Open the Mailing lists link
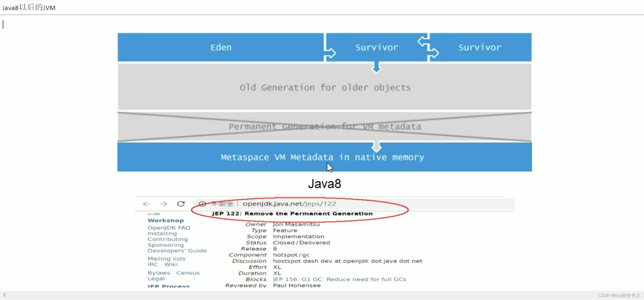Screen dimensions: 644x300 point(166,259)
